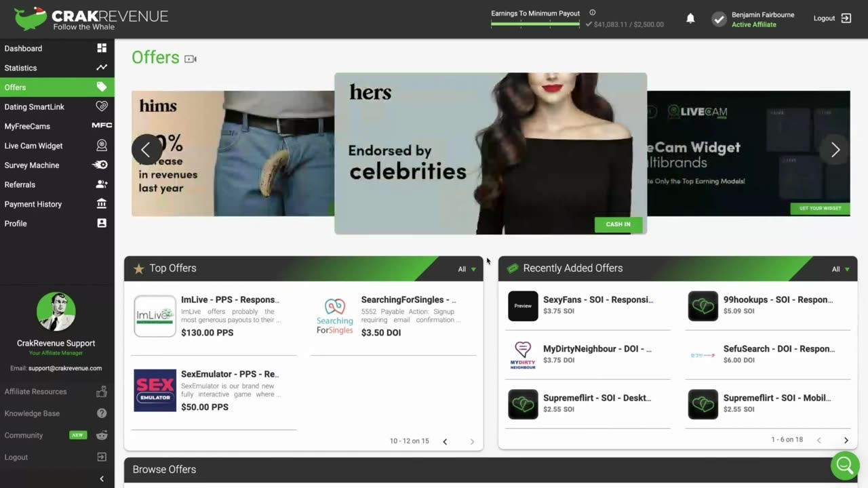Image resolution: width=868 pixels, height=488 pixels.
Task: Open the Dashboard grid icon
Action: click(x=102, y=48)
